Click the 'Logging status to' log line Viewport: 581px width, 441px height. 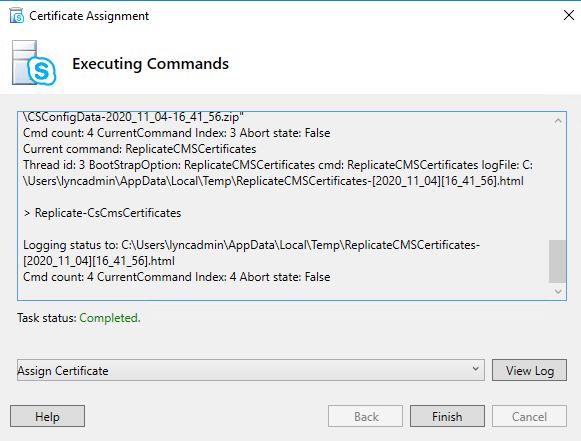point(251,253)
